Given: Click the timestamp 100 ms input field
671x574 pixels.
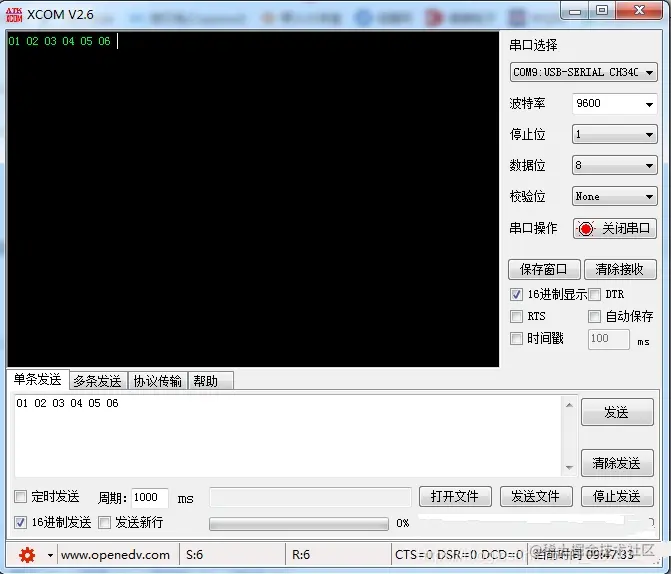Looking at the screenshot, I should (609, 339).
